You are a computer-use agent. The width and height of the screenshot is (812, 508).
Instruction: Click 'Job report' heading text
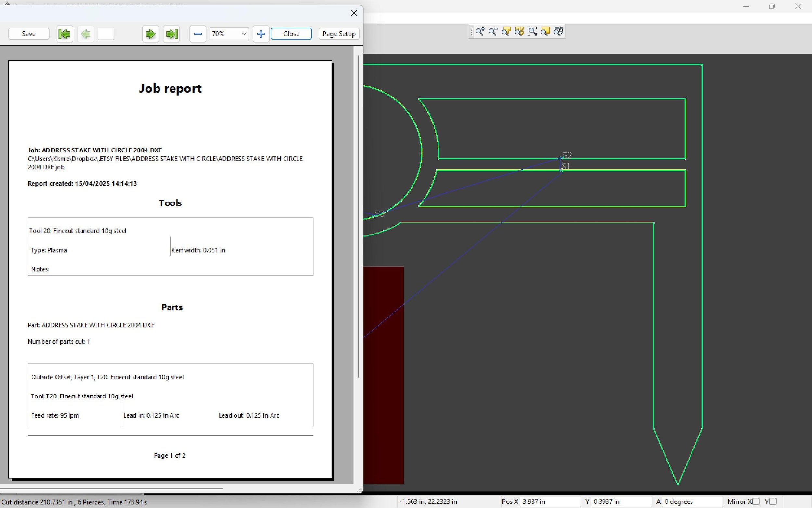coord(170,88)
